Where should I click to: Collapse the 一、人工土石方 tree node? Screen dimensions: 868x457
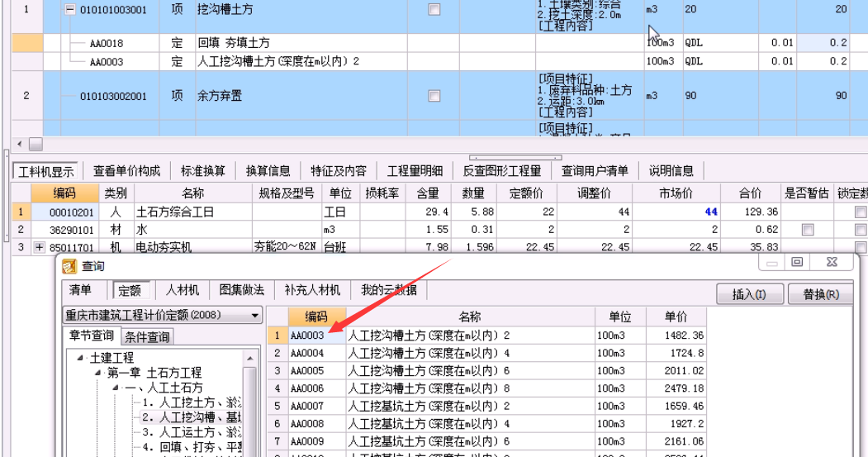(116, 388)
